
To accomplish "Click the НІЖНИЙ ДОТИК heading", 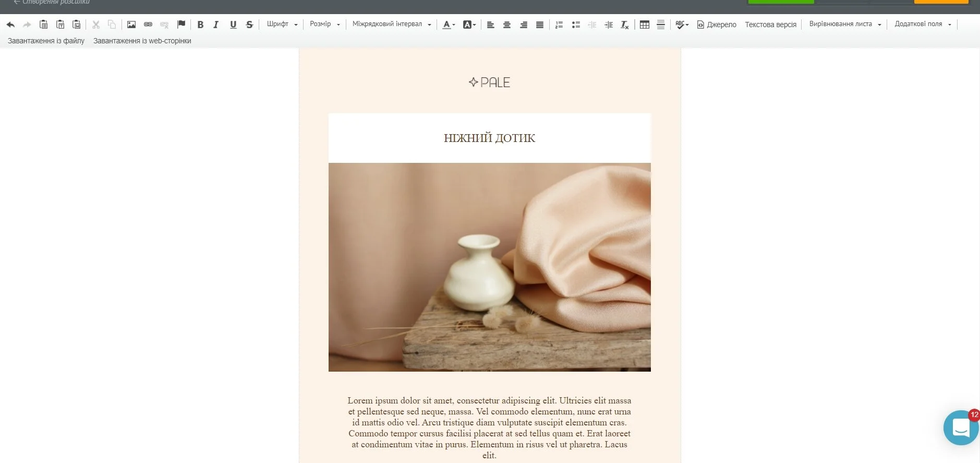I will 489,138.
